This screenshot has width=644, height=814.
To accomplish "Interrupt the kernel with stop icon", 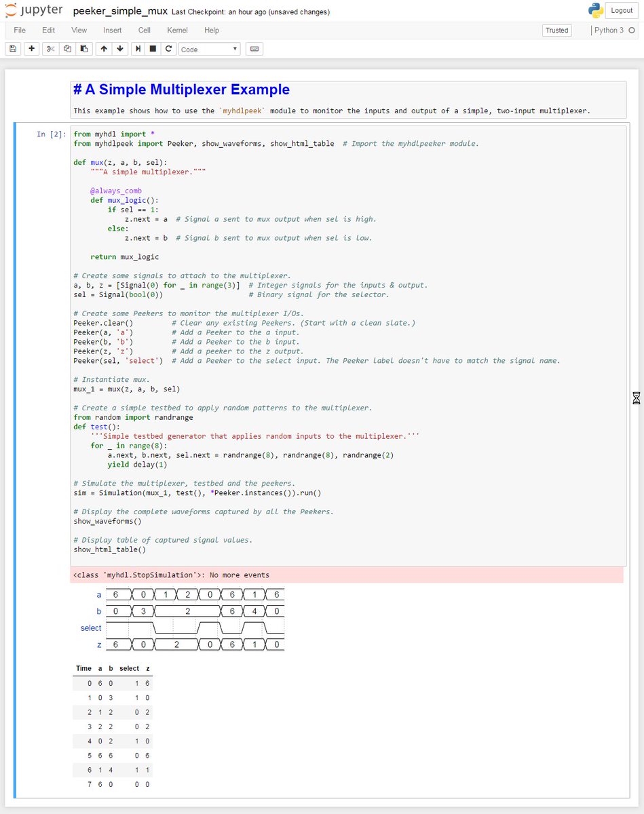I will pyautogui.click(x=153, y=49).
